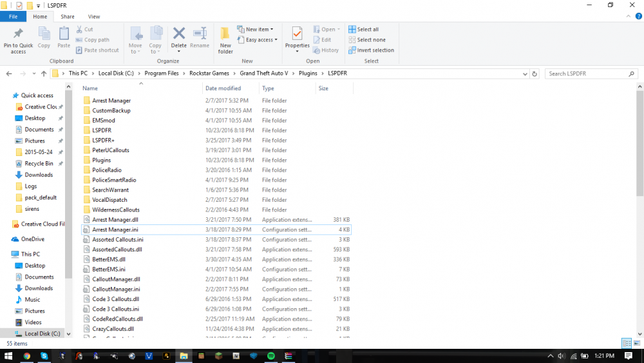
Task: Click the History command
Action: pos(326,50)
